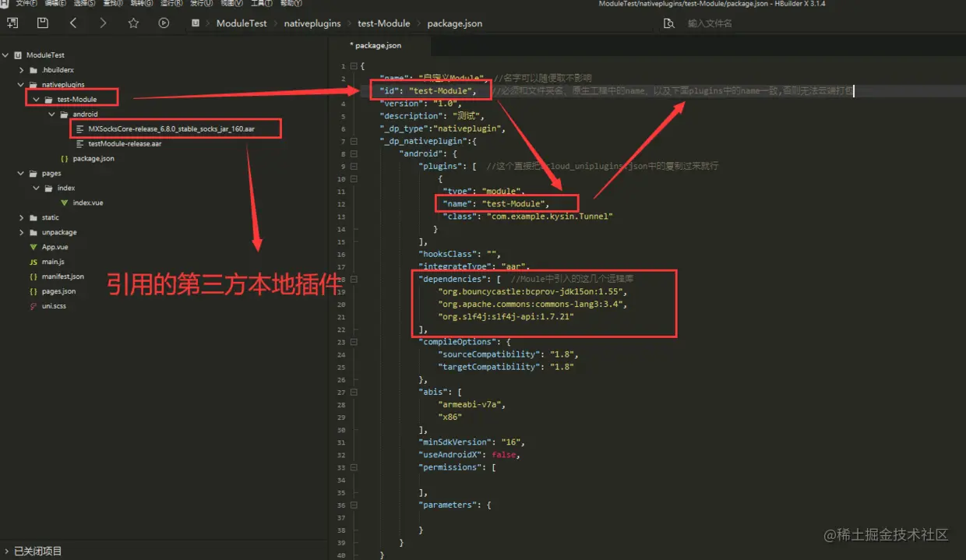Click the "org.slf4j:slf4j-api:1.7.21" dependency text

click(x=506, y=317)
